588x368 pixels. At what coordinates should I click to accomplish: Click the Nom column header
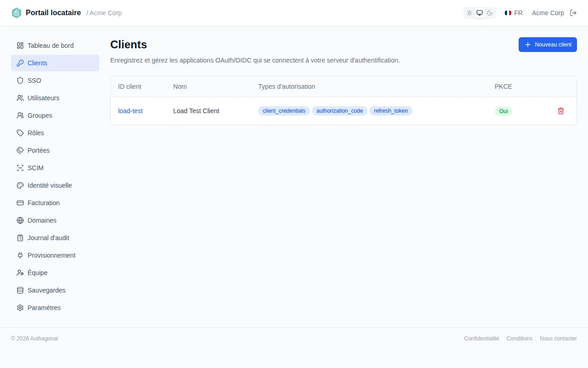click(x=180, y=86)
